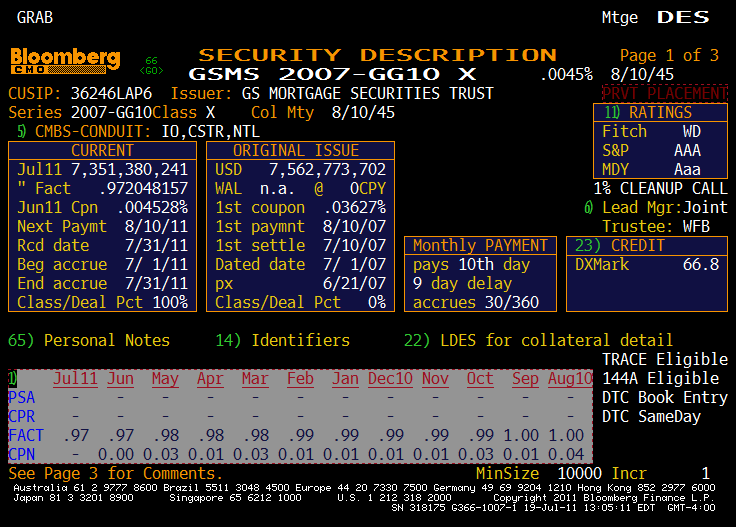Click the CPN row label
736x527 pixels.
(22, 454)
